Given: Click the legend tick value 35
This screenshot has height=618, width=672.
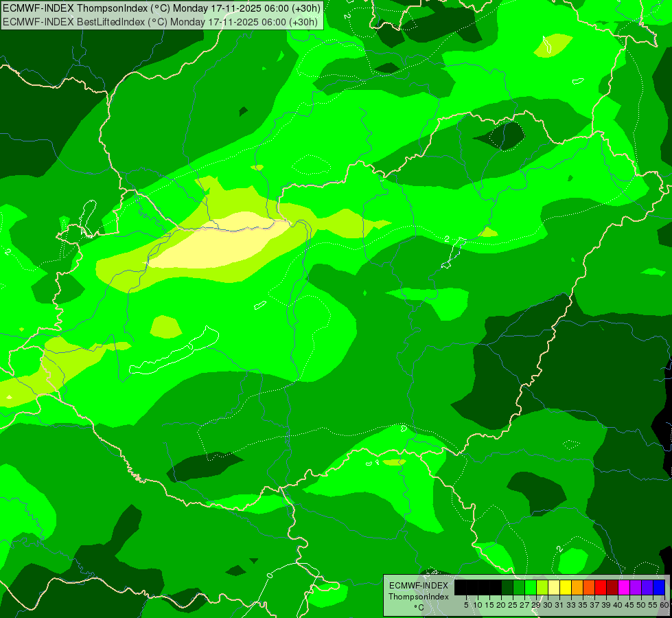Looking at the screenshot, I should (583, 605).
